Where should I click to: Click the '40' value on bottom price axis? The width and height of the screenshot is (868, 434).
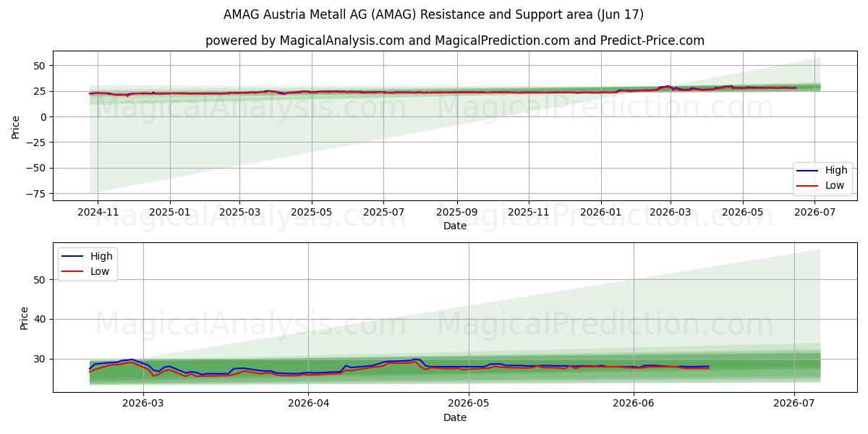(41, 319)
